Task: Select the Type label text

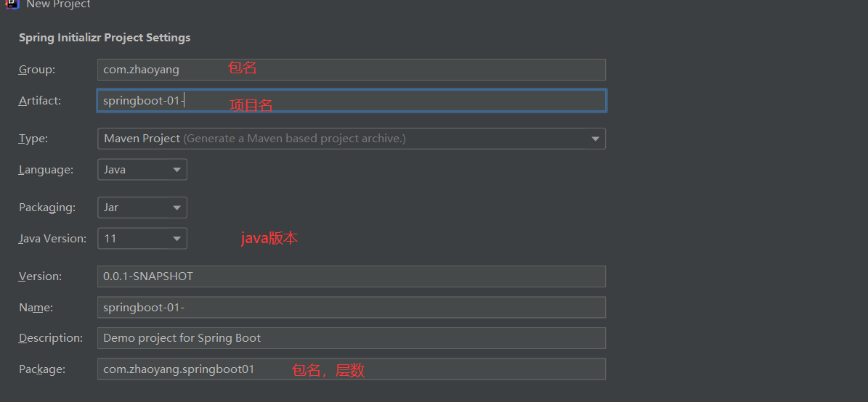Action: click(x=33, y=139)
